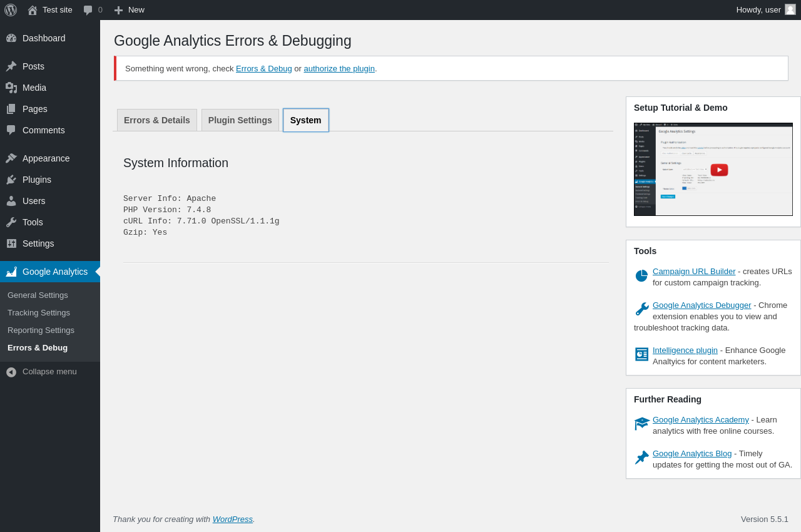Click the Google Analytics chart icon
The image size is (801, 532).
(11, 272)
